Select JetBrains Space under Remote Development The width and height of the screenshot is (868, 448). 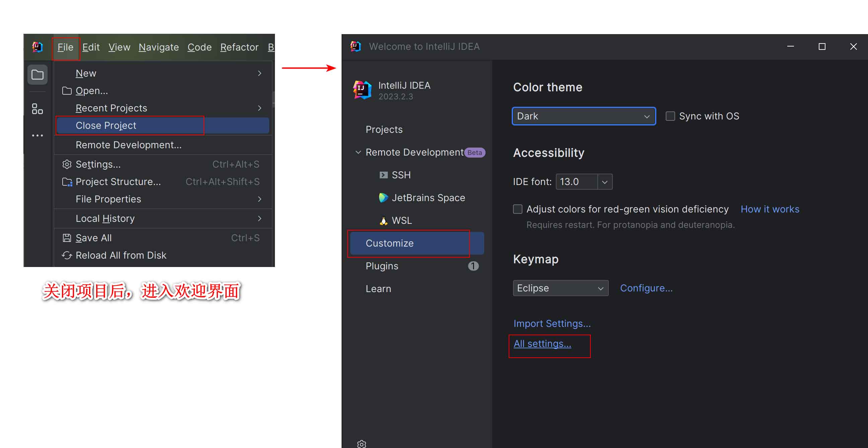coord(417,198)
